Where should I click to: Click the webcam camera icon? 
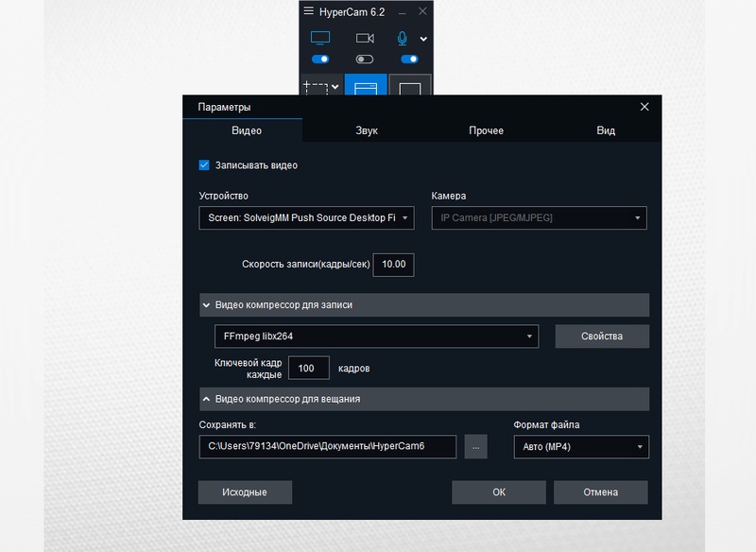365,38
